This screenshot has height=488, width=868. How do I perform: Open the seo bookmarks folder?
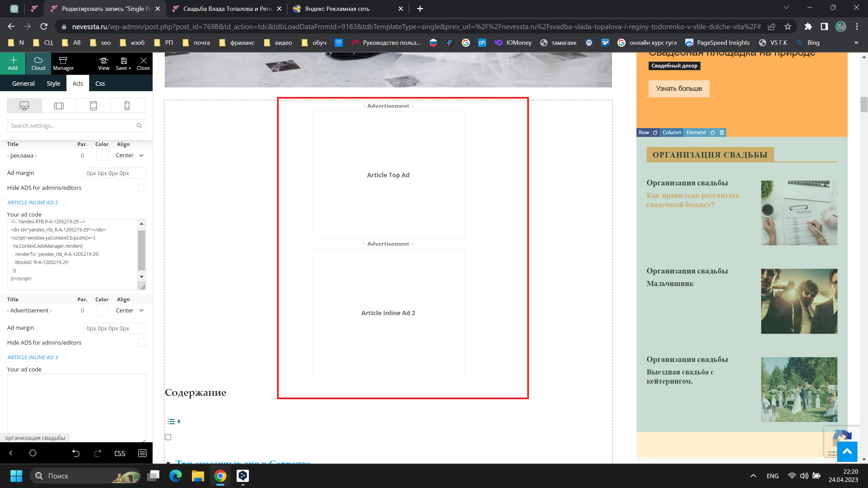point(100,43)
